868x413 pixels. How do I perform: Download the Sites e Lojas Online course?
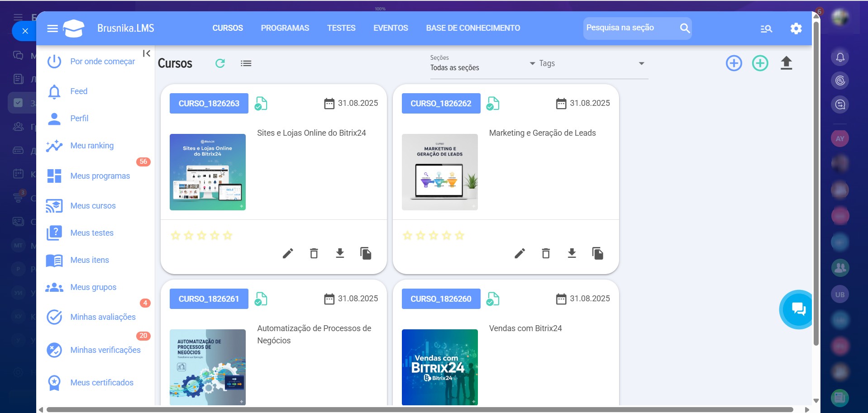[340, 253]
